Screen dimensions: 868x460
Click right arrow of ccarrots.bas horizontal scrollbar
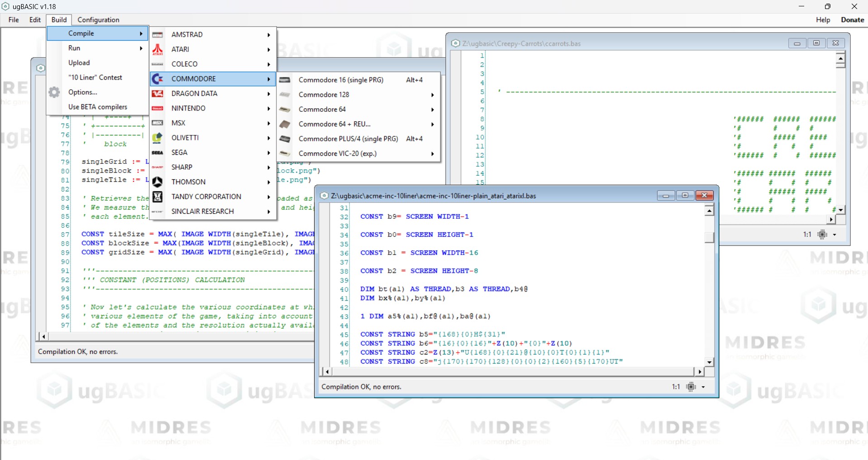click(831, 220)
